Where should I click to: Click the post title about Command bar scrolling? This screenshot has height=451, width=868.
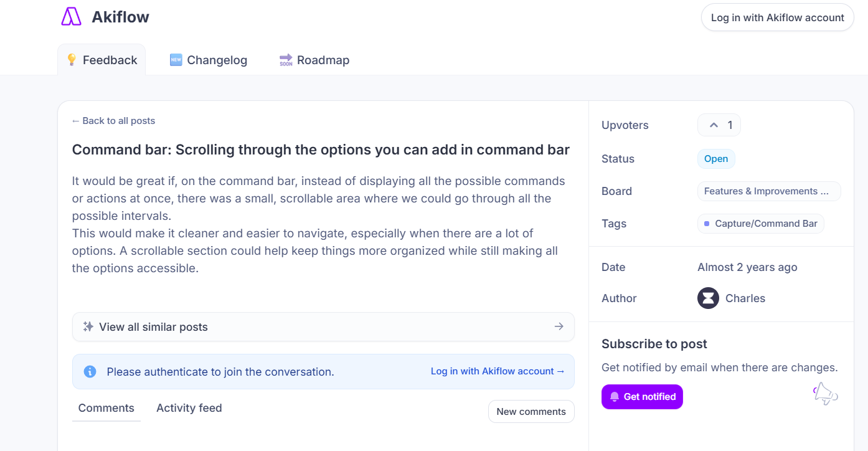coord(321,150)
